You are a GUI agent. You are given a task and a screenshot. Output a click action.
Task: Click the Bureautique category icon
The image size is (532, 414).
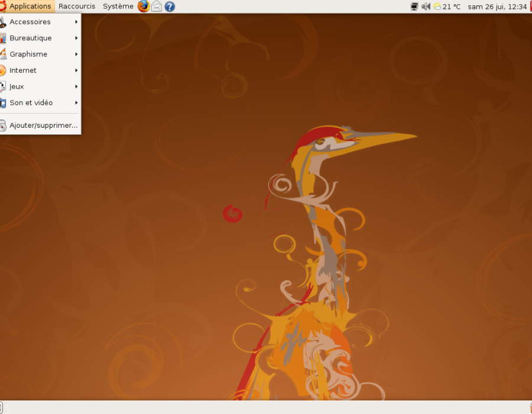3,38
